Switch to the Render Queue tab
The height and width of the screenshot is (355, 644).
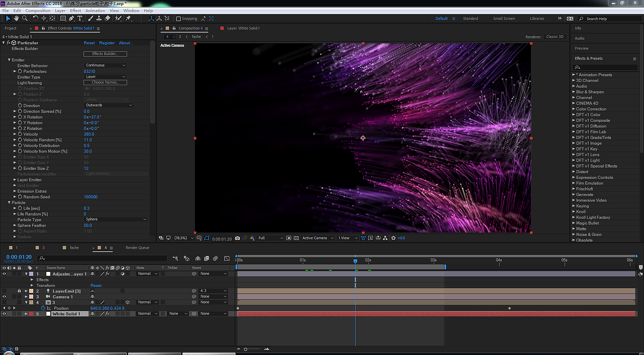point(137,248)
